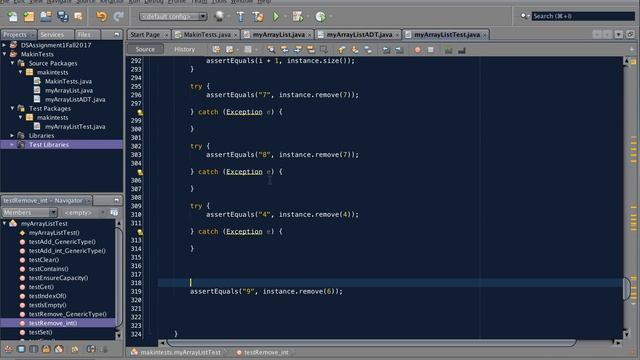Select myArrayListTest.java in Projects tree
The image size is (640, 360).
[x=75, y=127]
